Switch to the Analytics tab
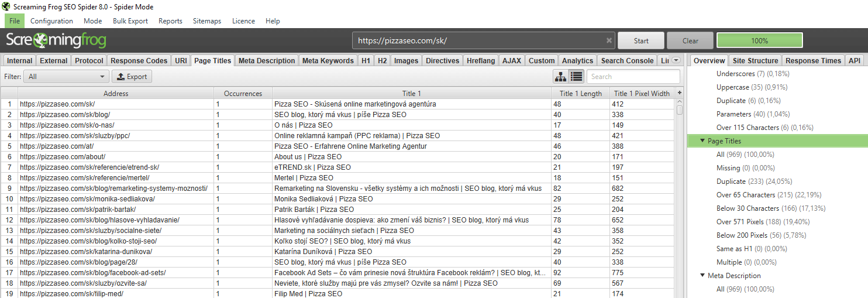The image size is (868, 298). [577, 60]
